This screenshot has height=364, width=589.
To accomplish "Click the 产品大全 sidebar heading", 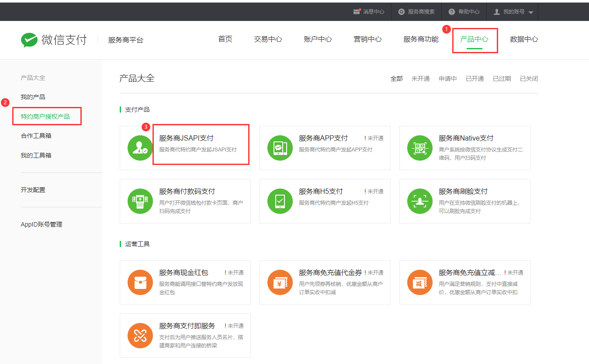I will pyautogui.click(x=33, y=78).
